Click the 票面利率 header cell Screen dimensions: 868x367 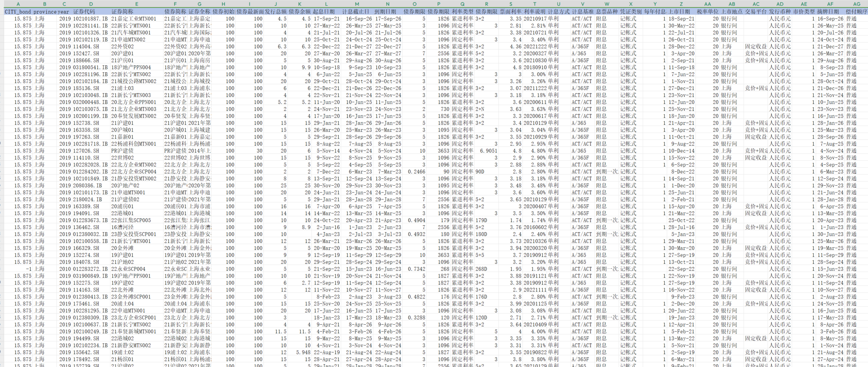pos(511,12)
